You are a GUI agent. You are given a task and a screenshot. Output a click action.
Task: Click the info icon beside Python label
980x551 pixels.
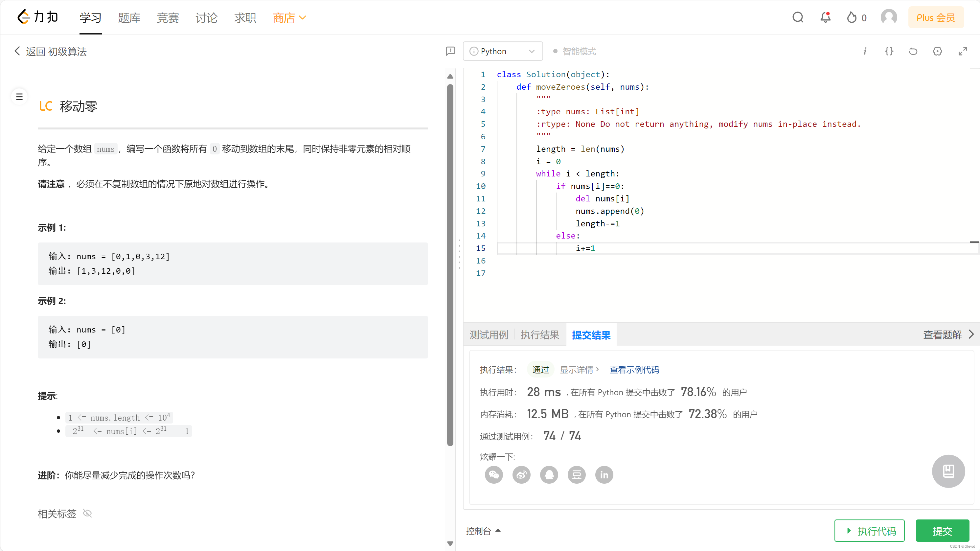tap(474, 51)
